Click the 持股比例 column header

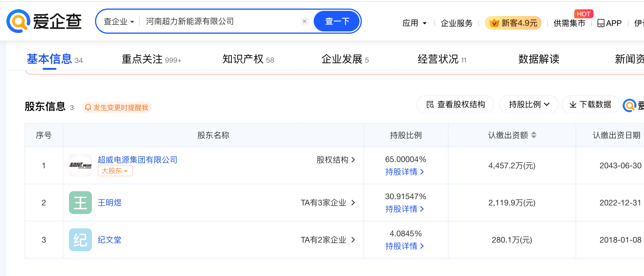(406, 135)
